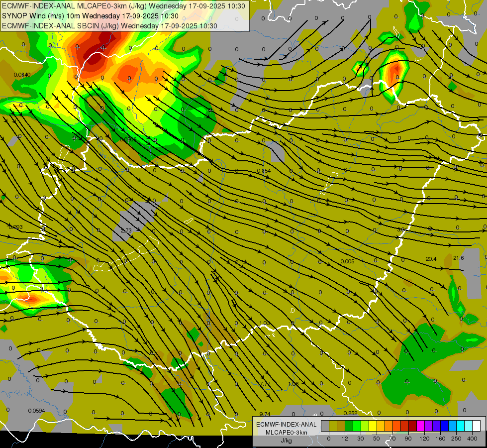Click the 'J/kg' unit label in the legend
Image resolution: width=487 pixels, height=448 pixels.
(x=287, y=441)
